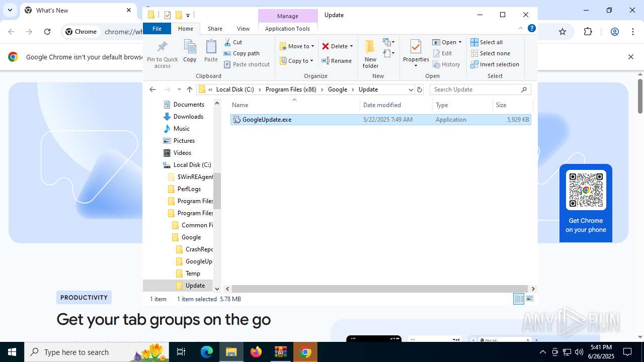Open the File tab in Explorer

(157, 29)
